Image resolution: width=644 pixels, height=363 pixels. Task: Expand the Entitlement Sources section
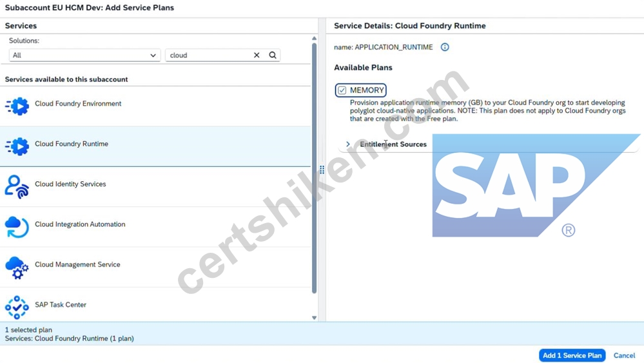(x=348, y=144)
